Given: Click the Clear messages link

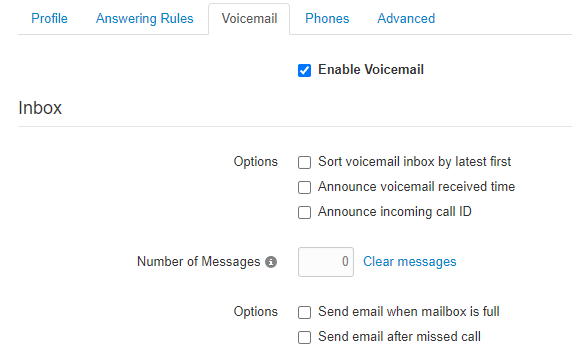Looking at the screenshot, I should 410,262.
